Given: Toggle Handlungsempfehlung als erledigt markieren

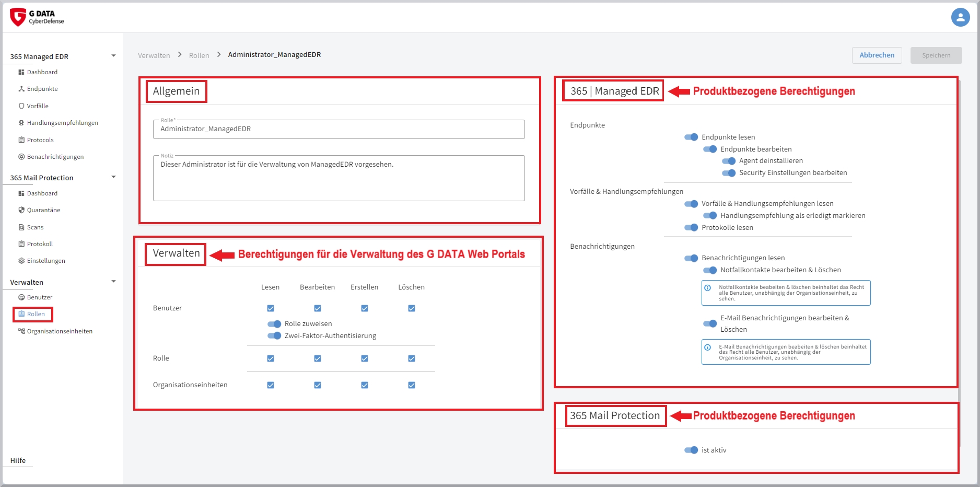Looking at the screenshot, I should click(x=710, y=215).
